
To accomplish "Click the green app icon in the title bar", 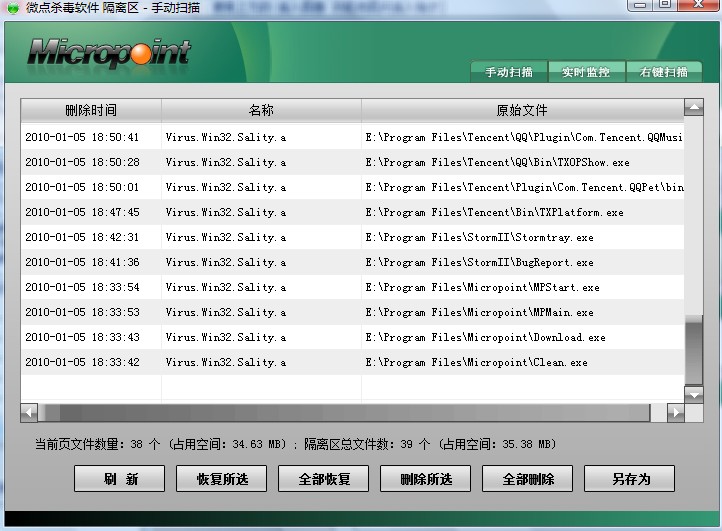I will (13, 8).
